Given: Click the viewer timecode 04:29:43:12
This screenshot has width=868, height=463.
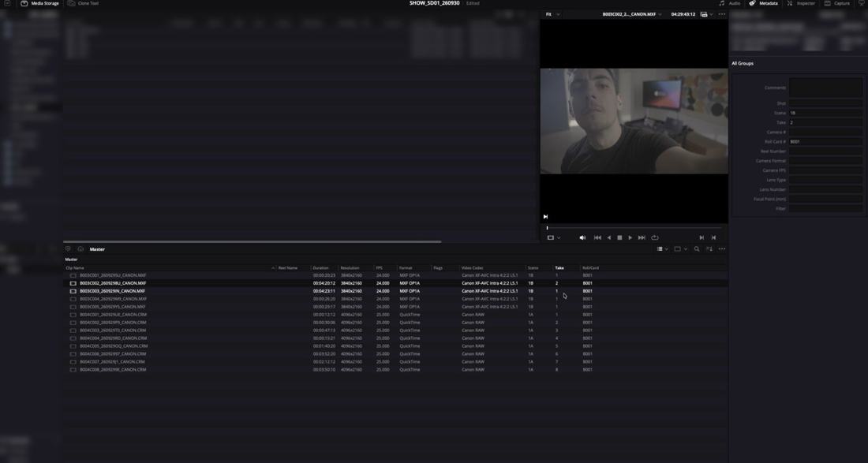Looking at the screenshot, I should [683, 14].
